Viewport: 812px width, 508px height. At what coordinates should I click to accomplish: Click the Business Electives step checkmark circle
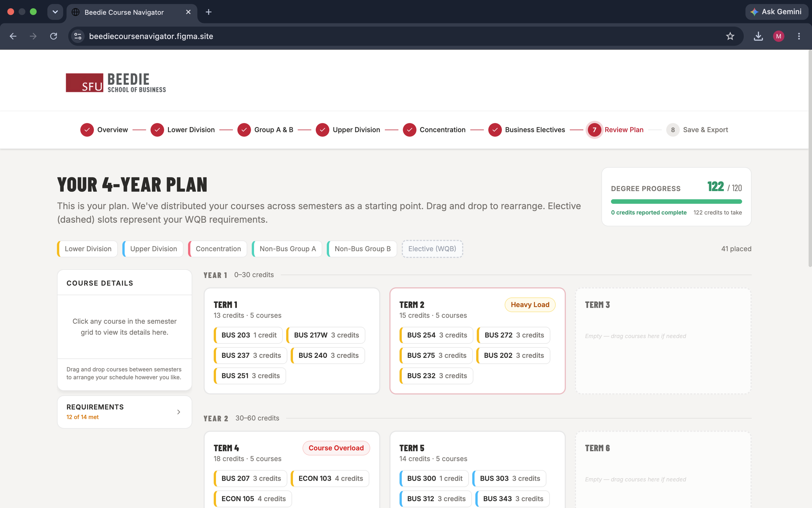495,130
